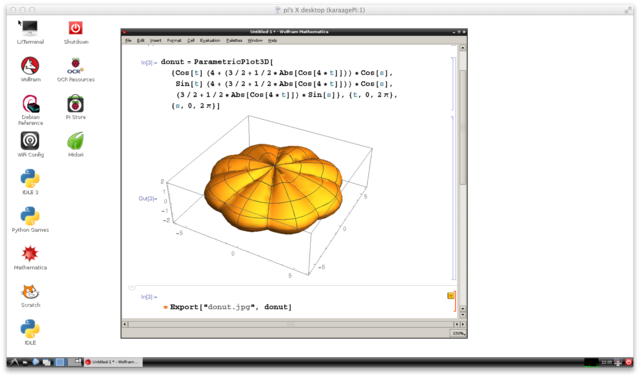This screenshot has height=377, width=640.
Task: Select the first virtual desktop pager
Action: pos(60,362)
